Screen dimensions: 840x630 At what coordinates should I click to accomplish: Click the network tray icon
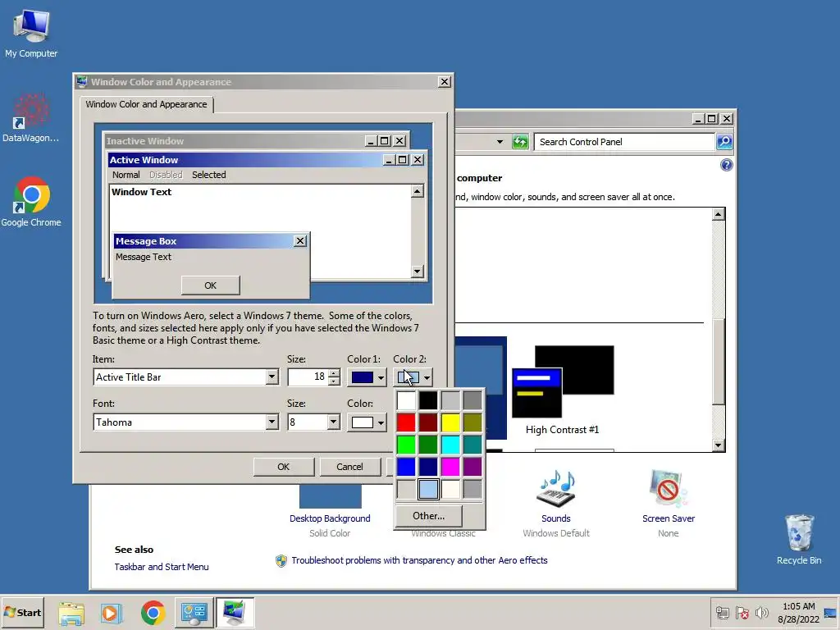point(723,613)
